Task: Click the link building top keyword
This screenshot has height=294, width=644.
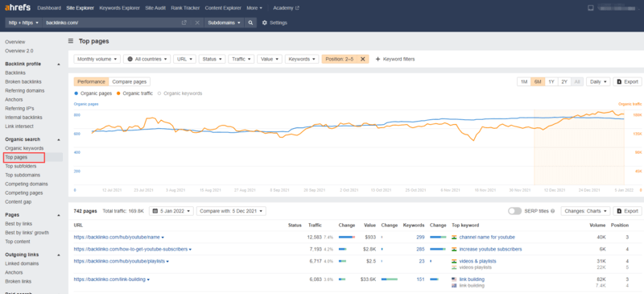Action: 472,280
